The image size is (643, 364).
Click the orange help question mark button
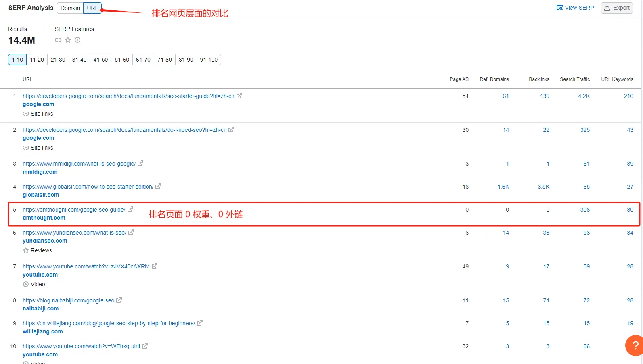click(635, 345)
